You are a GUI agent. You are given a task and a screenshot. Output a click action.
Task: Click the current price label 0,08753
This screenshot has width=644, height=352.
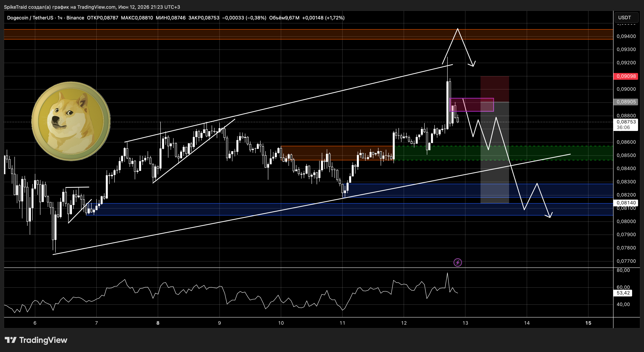(x=626, y=122)
